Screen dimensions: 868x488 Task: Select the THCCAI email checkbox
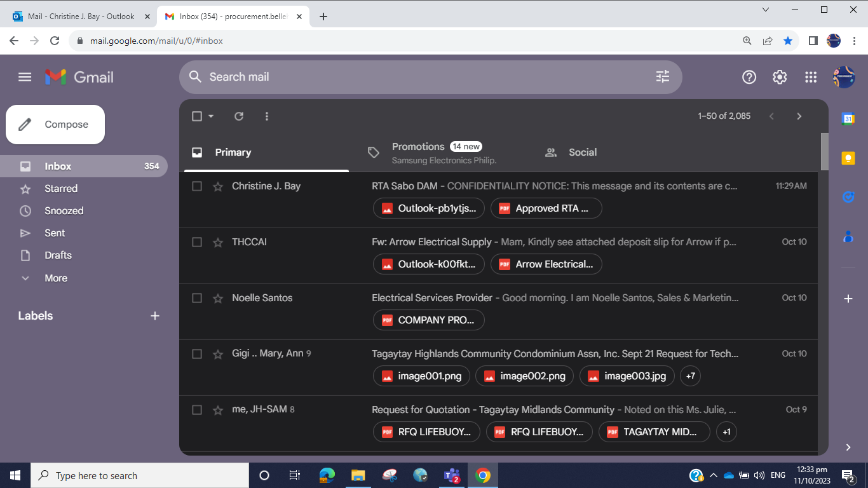[x=197, y=242]
